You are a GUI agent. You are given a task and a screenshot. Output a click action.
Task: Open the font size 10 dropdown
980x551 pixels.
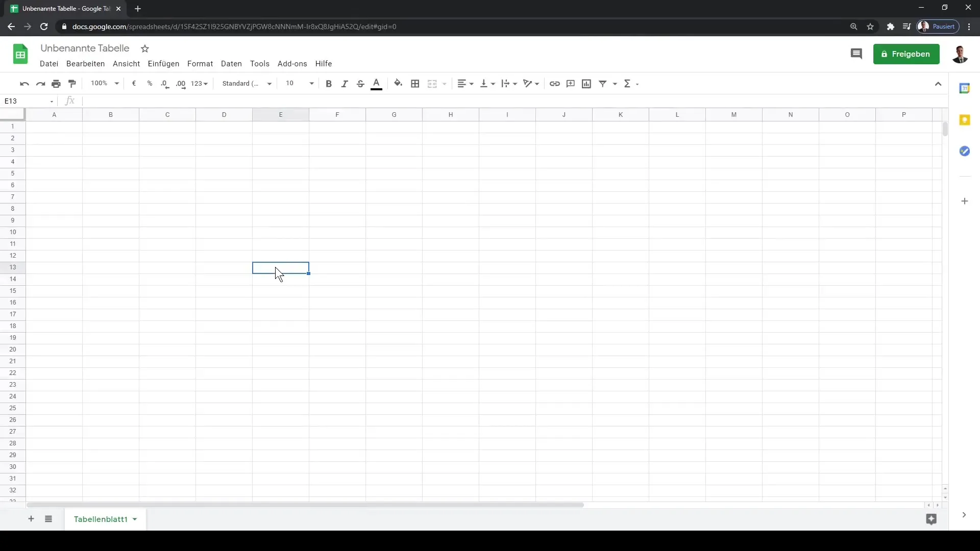point(300,84)
